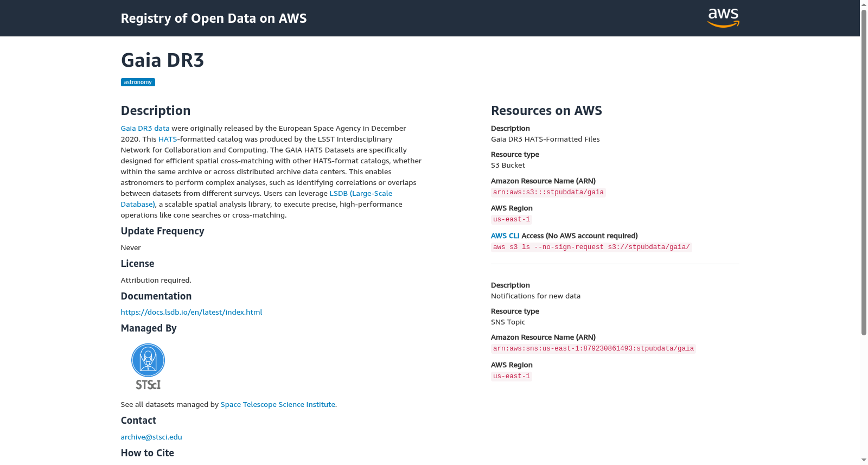Click the us-east-1 region under the S3 bucket
Image resolution: width=868 pixels, height=465 pixels.
coord(512,220)
